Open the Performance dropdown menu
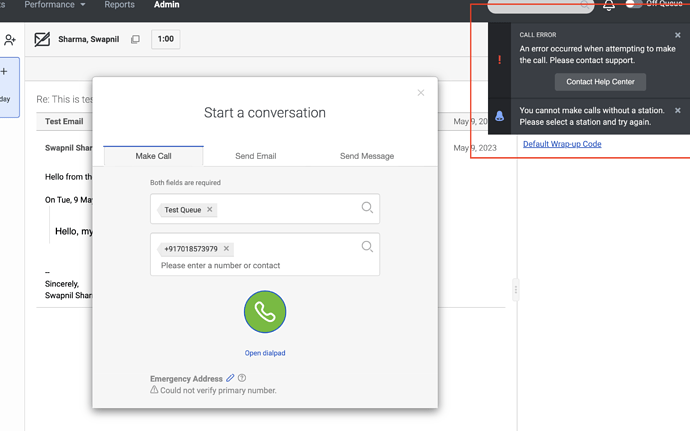690x431 pixels. pos(55,5)
